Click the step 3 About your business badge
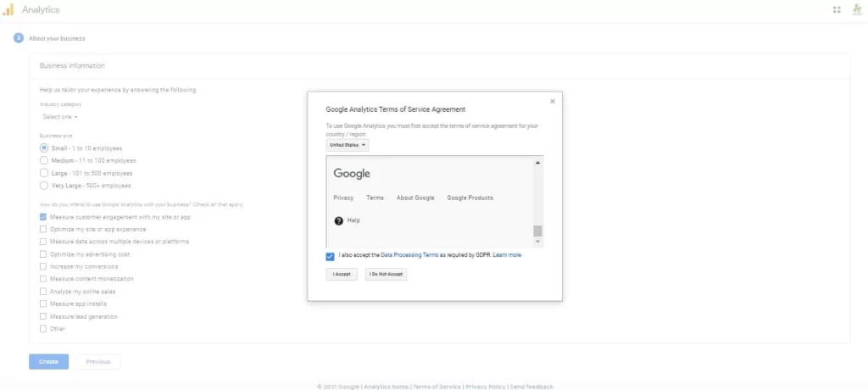 18,38
